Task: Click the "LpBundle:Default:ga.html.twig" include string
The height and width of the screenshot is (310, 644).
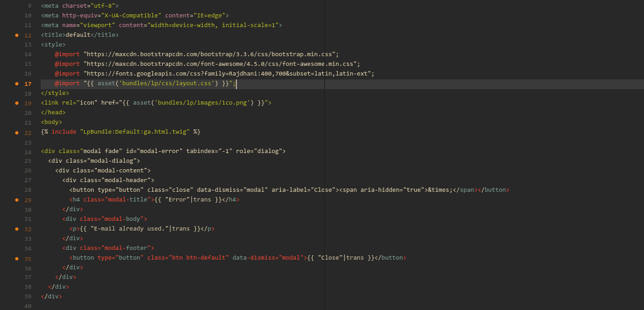Action: (135, 132)
